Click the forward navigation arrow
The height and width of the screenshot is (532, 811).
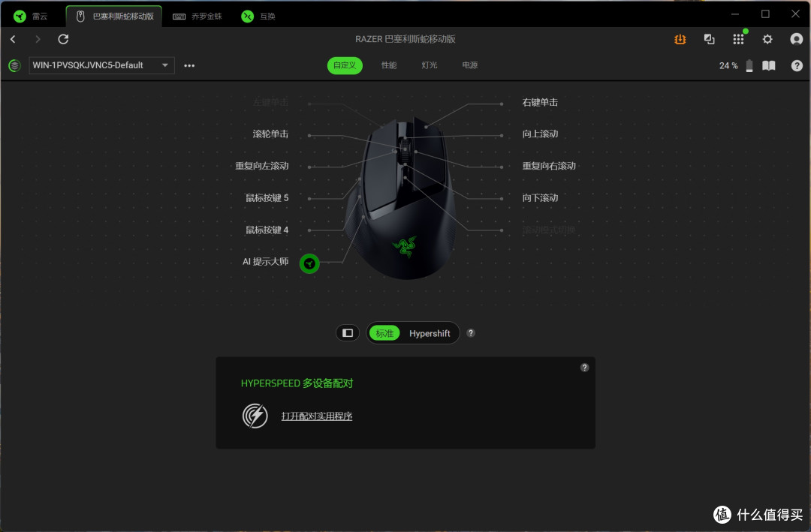[x=38, y=39]
